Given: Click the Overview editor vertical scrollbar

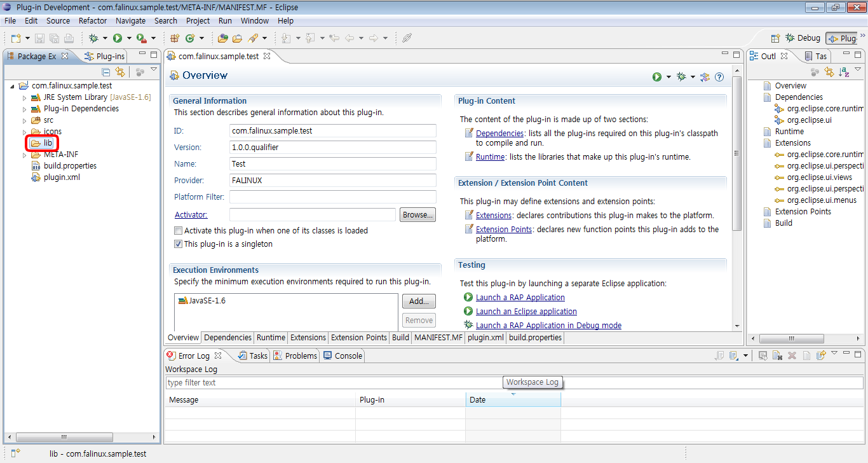Looking at the screenshot, I should 737,153.
